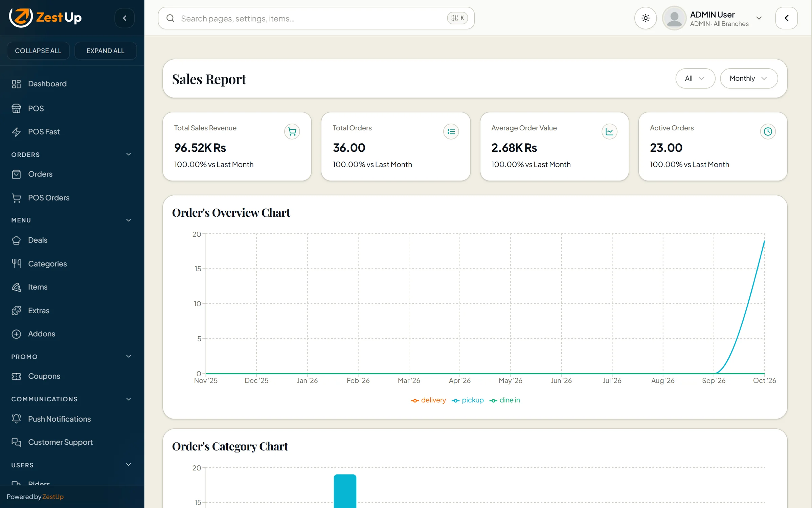Click the Coupons ticket icon
812x508 pixels.
(16, 376)
